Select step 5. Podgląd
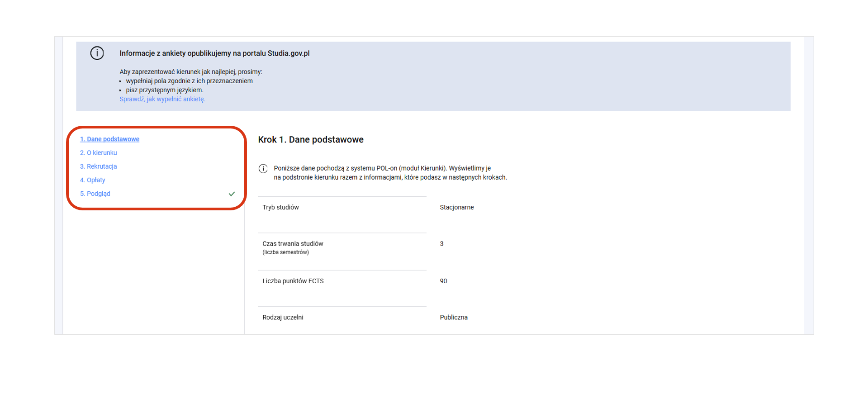Viewport: 868px width, 413px height. pyautogui.click(x=95, y=194)
